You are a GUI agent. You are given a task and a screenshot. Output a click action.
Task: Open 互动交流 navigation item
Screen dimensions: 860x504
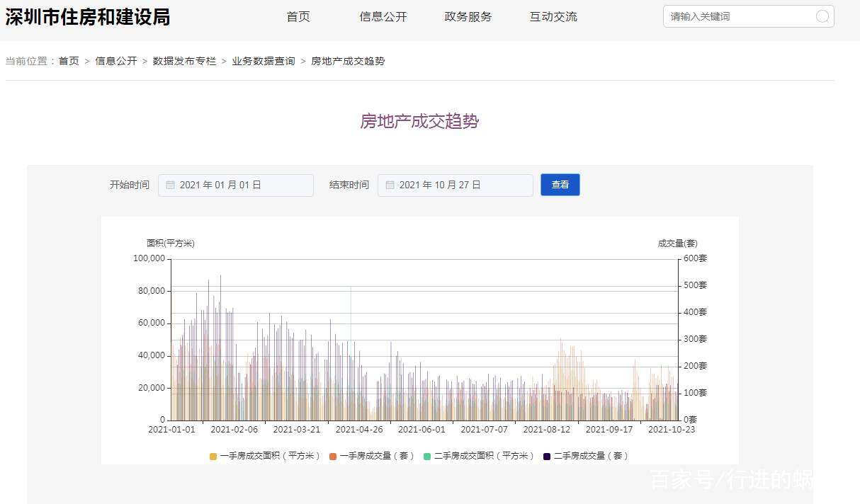pyautogui.click(x=553, y=16)
